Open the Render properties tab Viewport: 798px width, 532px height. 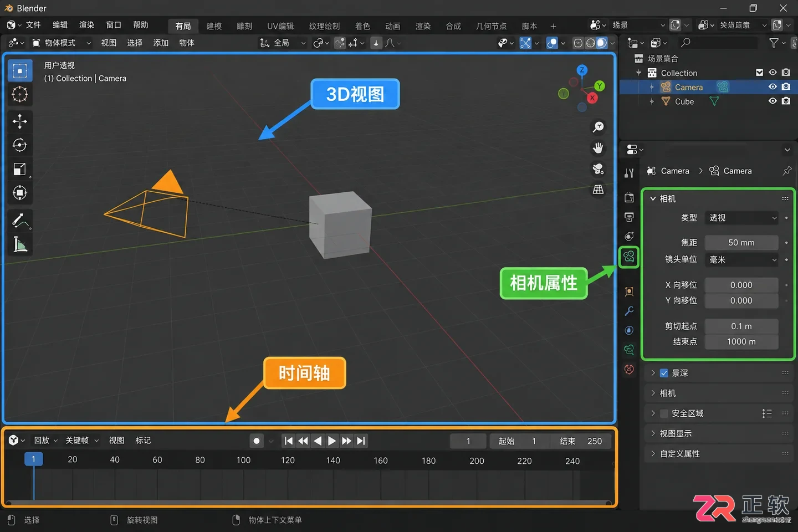629,198
